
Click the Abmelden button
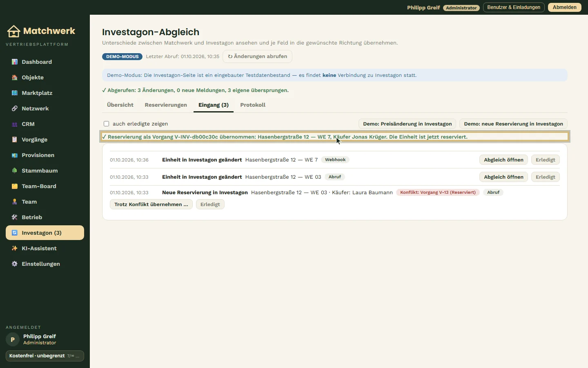(564, 7)
